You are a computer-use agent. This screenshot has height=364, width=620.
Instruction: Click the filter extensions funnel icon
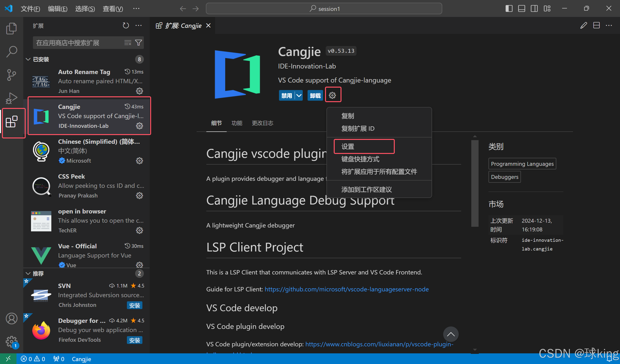[139, 43]
